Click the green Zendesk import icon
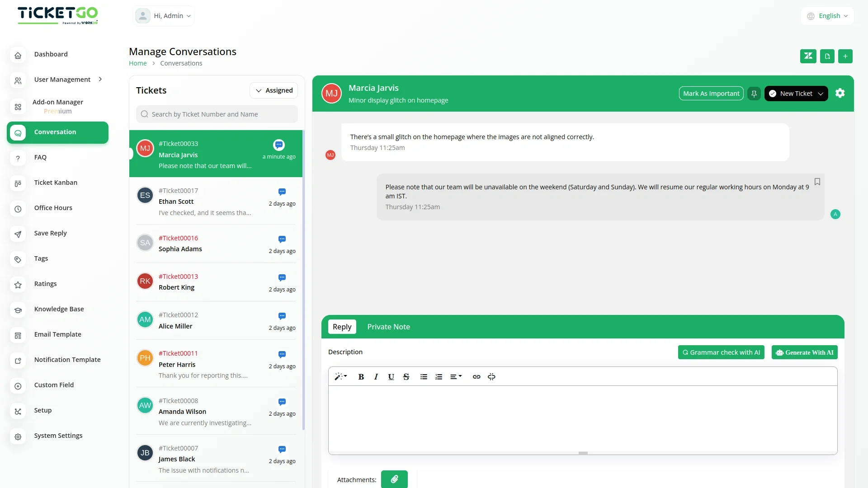The height and width of the screenshot is (488, 868). click(x=808, y=56)
